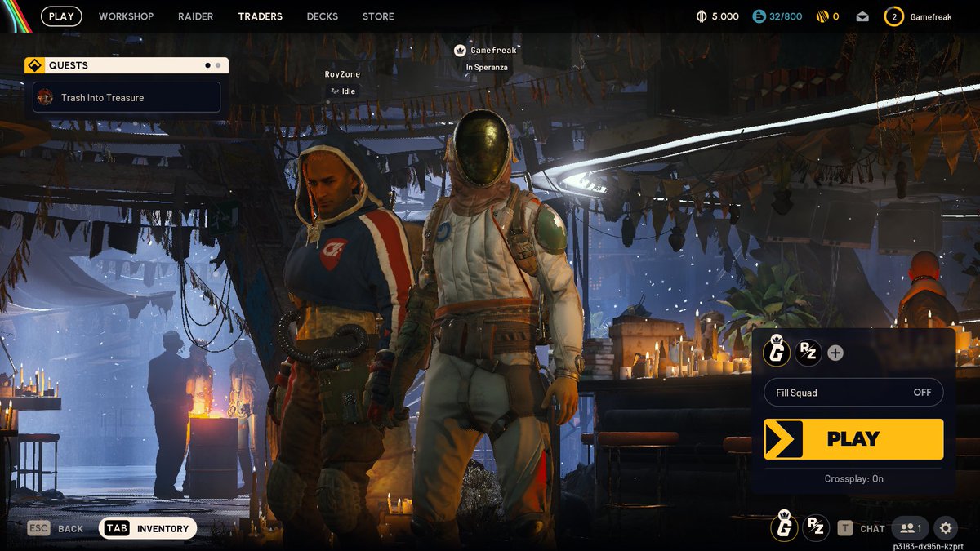Check the 5.000 coin currency balance
980x551 pixels.
pyautogui.click(x=718, y=16)
